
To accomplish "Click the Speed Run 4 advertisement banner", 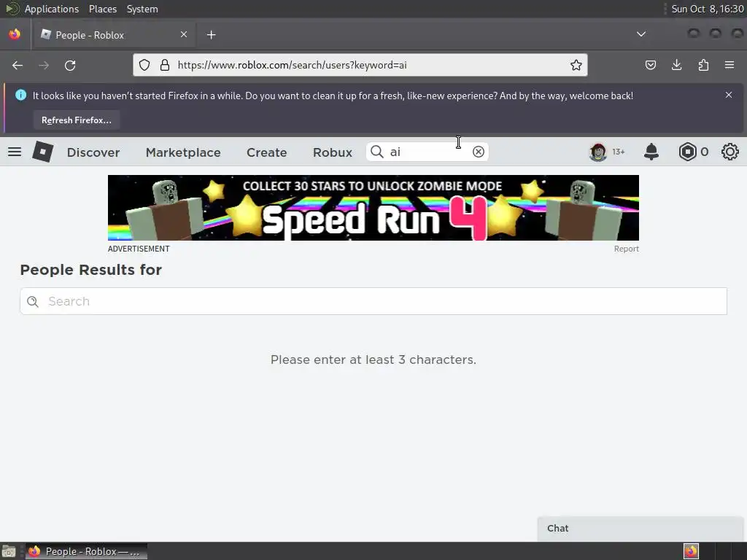I will pos(373,208).
